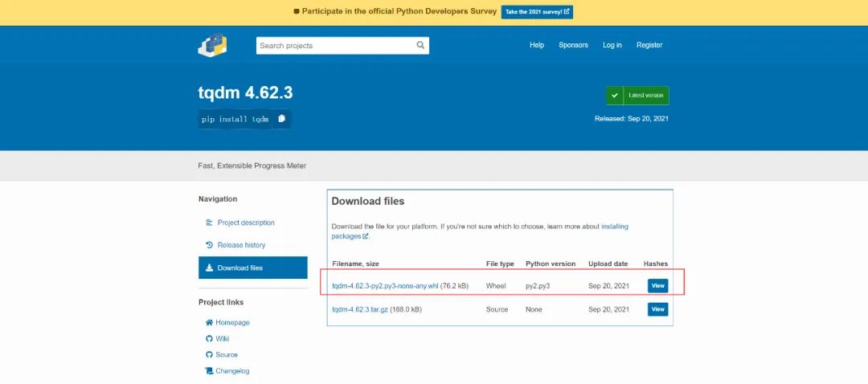Click the Release history clock icon
The image size is (868, 384).
[209, 244]
